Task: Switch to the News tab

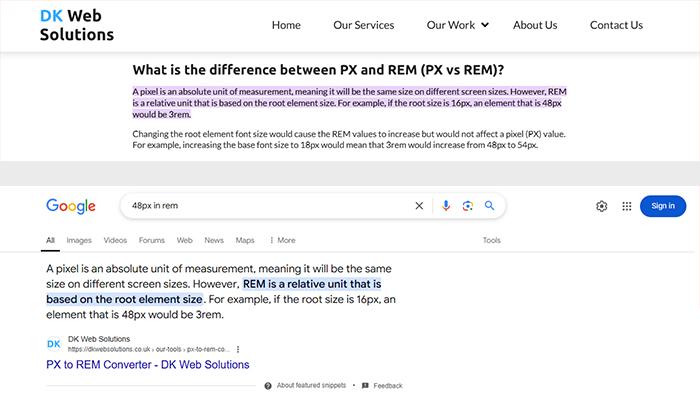Action: 214,240
